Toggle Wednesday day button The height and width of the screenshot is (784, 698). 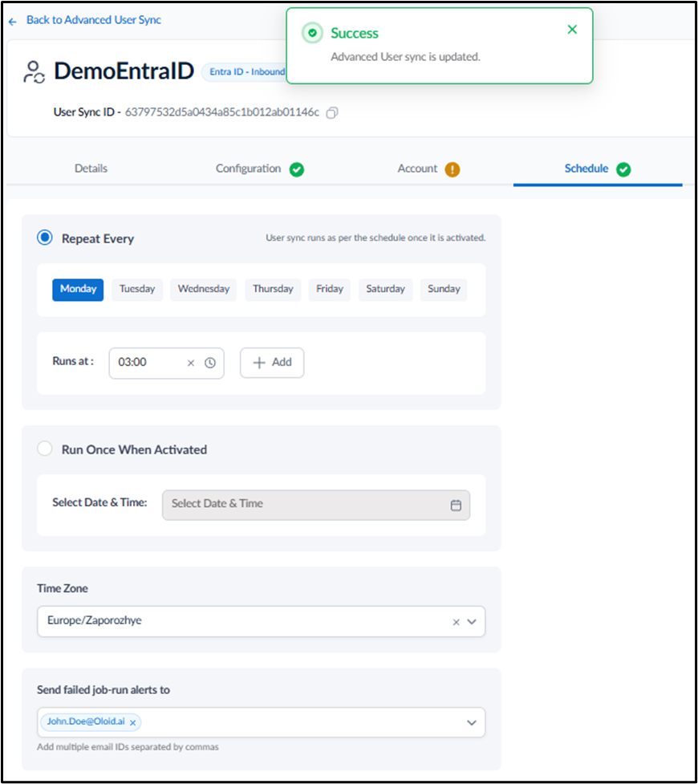204,290
